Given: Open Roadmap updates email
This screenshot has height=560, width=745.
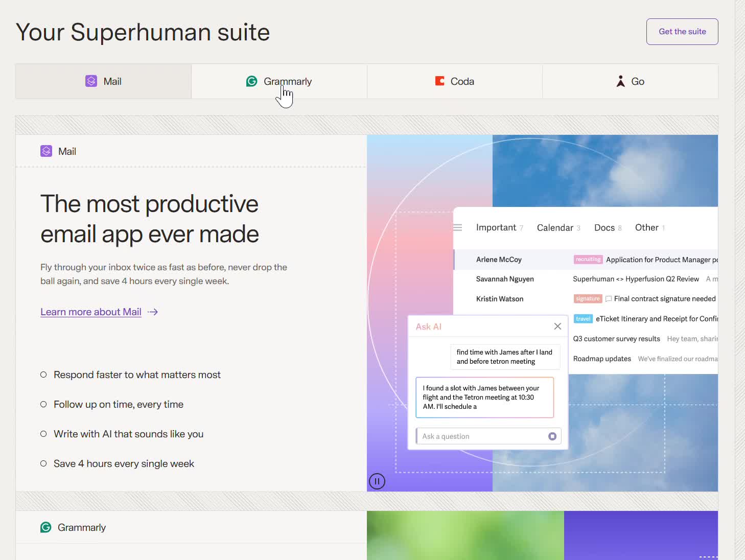Looking at the screenshot, I should [x=602, y=359].
